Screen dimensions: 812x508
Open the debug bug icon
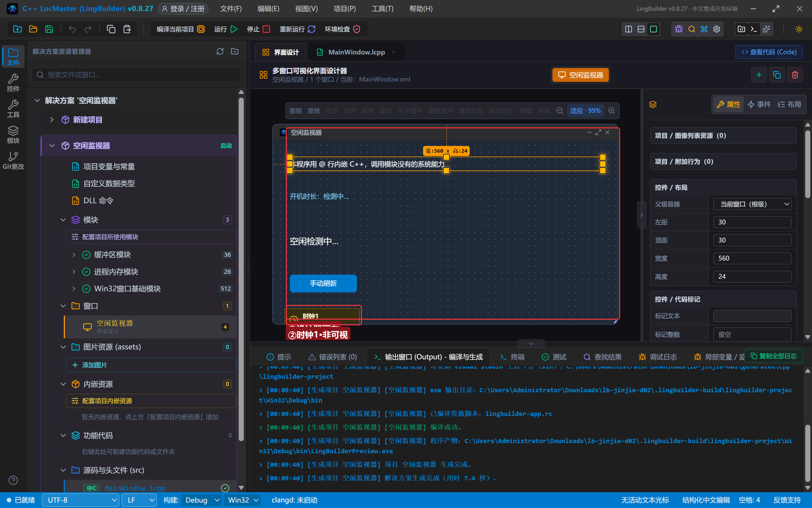pyautogui.click(x=679, y=29)
